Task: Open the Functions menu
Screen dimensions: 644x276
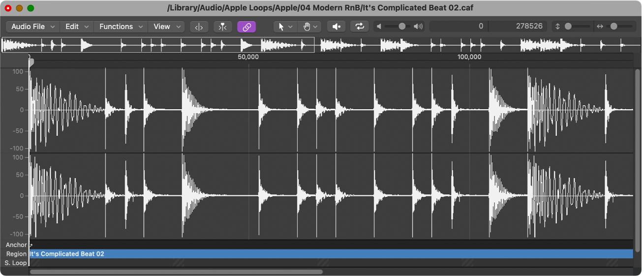Action: (x=121, y=27)
